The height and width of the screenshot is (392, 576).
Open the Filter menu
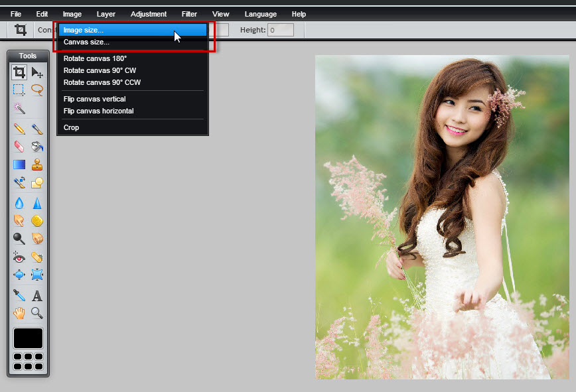[189, 14]
